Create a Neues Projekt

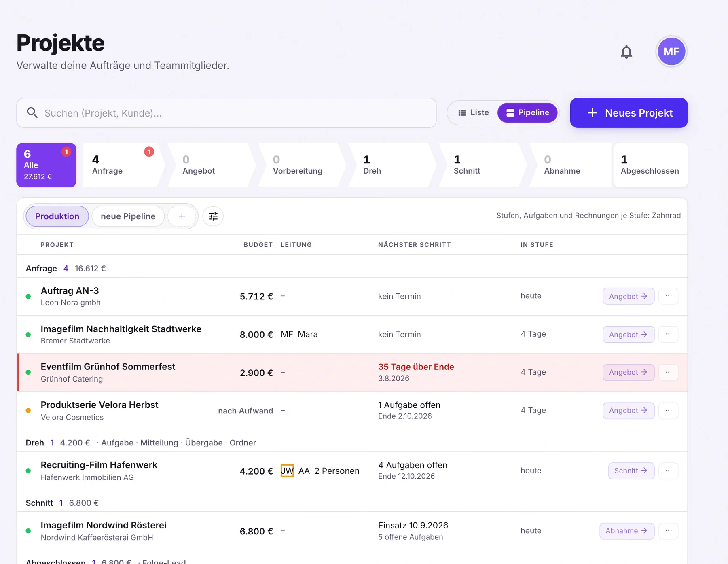[x=629, y=112]
